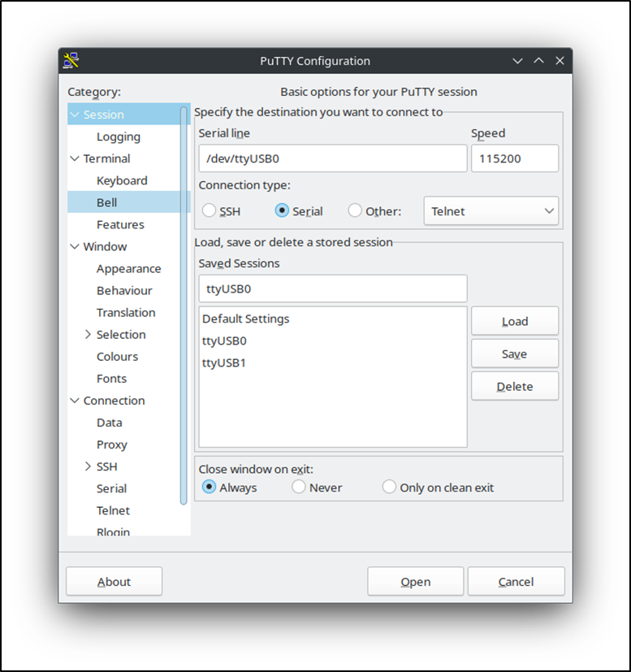Open the Telnet connection type dropdown

click(x=491, y=210)
